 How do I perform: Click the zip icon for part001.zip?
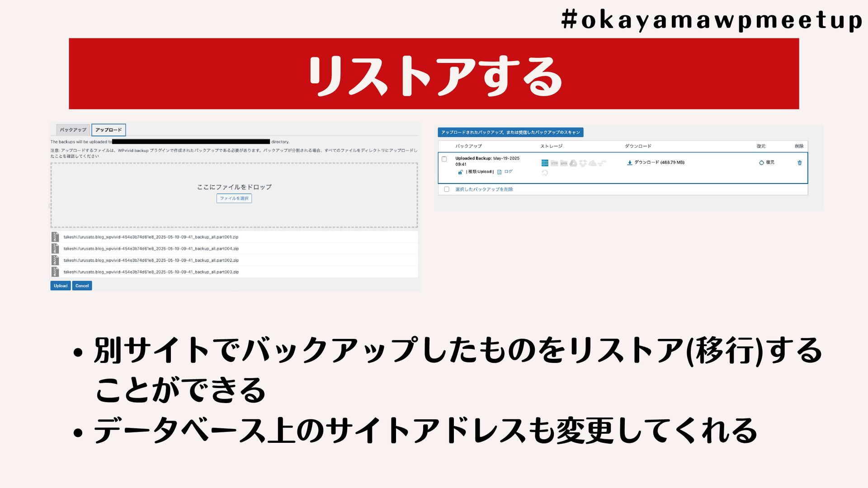click(55, 237)
